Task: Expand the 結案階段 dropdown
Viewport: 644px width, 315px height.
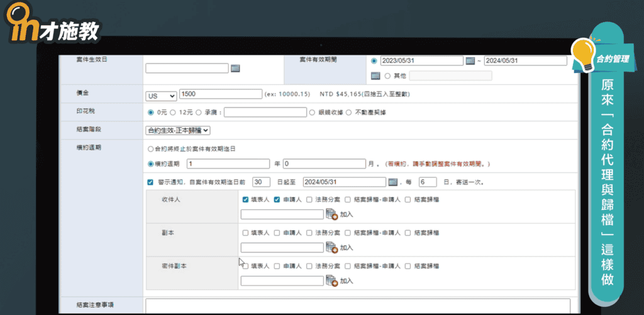Action: [x=177, y=130]
